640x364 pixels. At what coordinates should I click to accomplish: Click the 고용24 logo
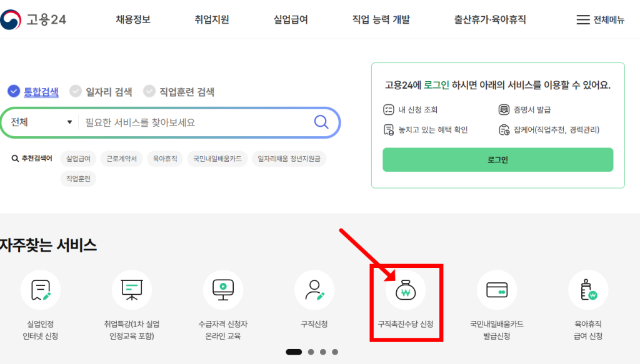[x=34, y=19]
